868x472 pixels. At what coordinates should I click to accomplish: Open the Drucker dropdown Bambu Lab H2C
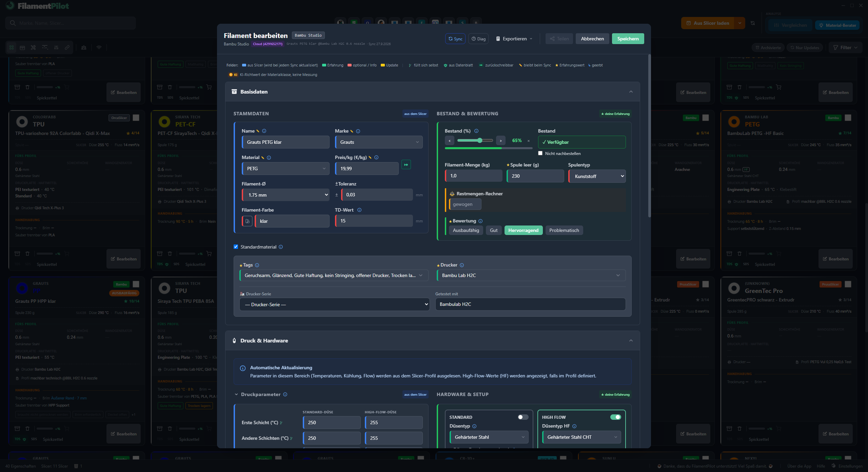[531, 275]
